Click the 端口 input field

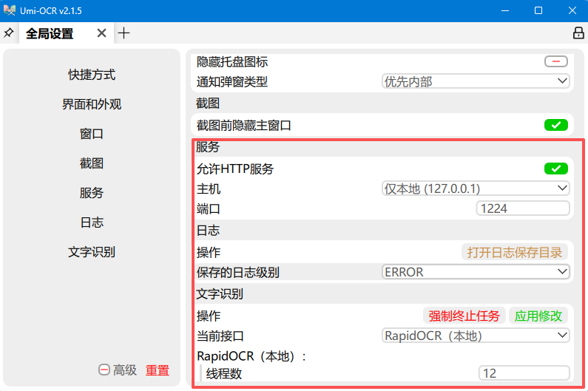tap(523, 208)
